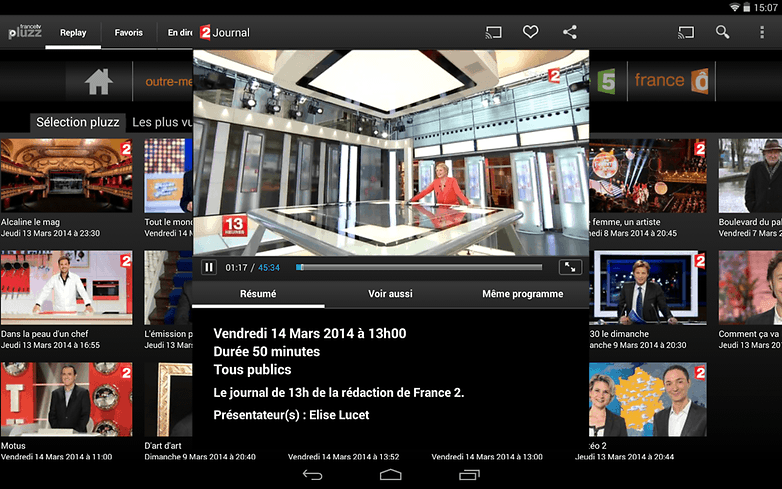Viewport: 782px width, 489px height.
Task: Click Vendredi 14 Mars 2014 à 13h00
Action: coord(310,333)
